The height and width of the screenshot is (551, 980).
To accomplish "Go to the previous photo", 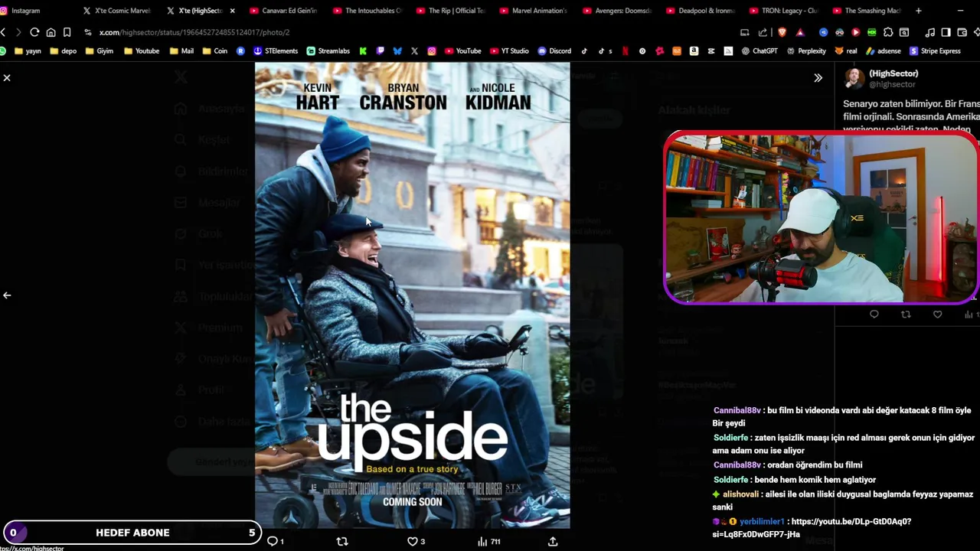I will tap(7, 295).
